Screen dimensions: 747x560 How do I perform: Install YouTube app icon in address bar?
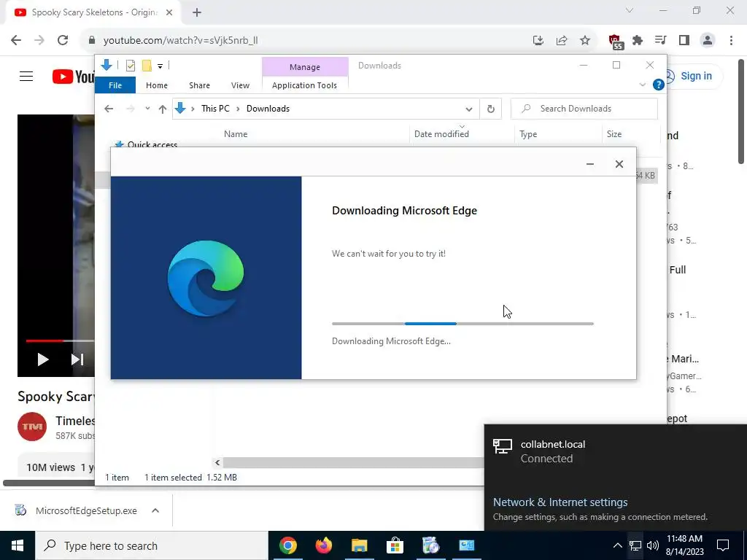538,41
